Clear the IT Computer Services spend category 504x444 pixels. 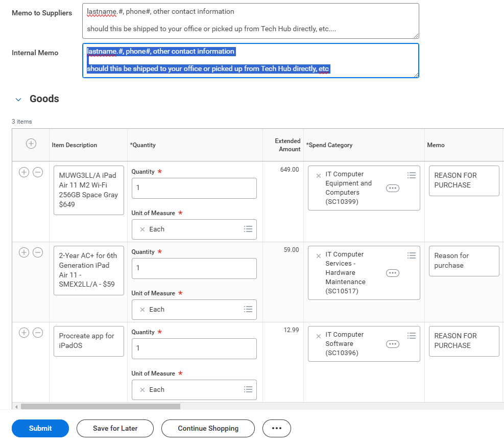point(318,256)
